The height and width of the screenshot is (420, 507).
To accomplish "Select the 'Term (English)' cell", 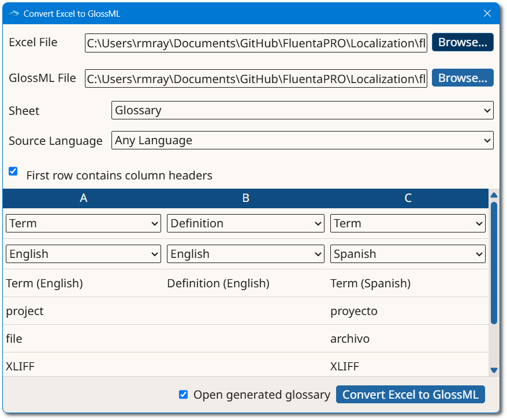I will click(84, 283).
